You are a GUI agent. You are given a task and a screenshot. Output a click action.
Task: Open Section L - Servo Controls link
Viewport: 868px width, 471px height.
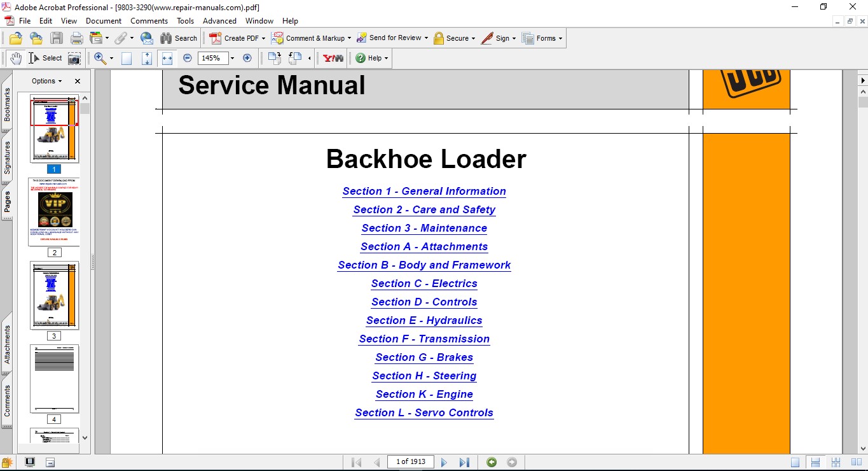tap(424, 413)
